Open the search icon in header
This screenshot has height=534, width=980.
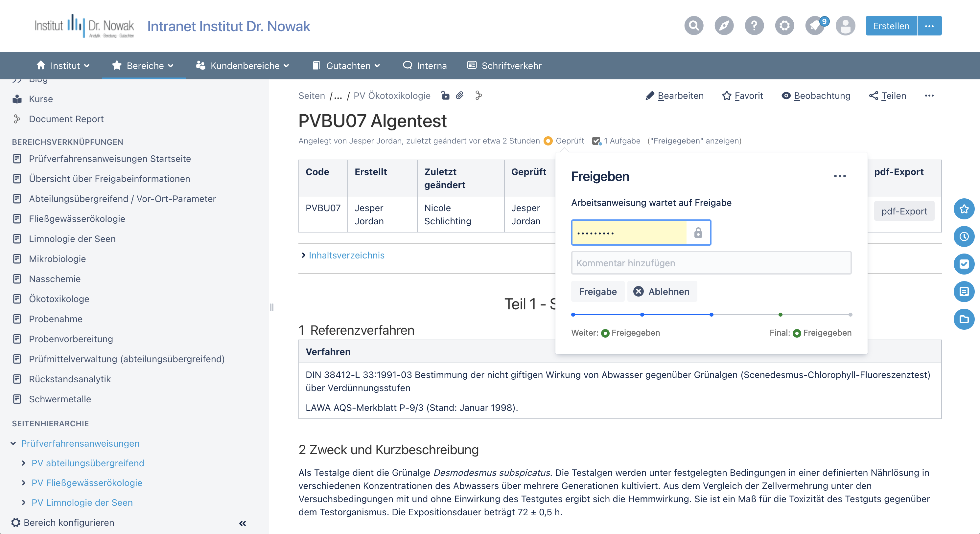[x=693, y=26]
